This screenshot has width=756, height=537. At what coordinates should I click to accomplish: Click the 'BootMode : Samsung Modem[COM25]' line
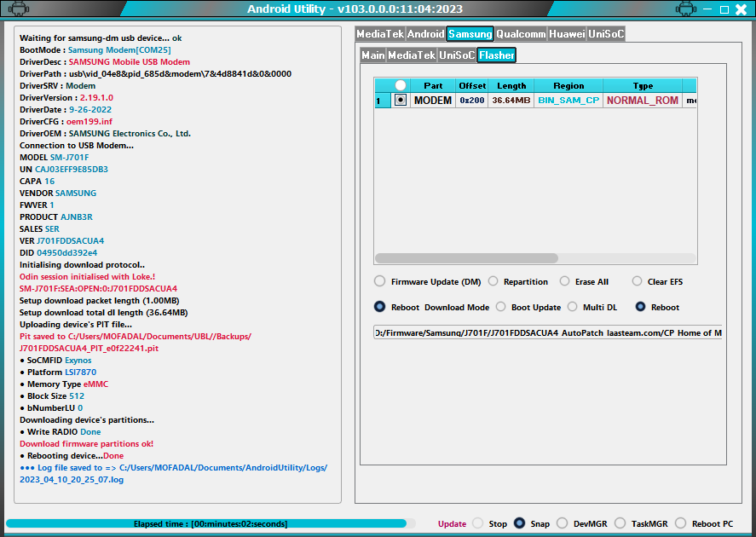(95, 49)
